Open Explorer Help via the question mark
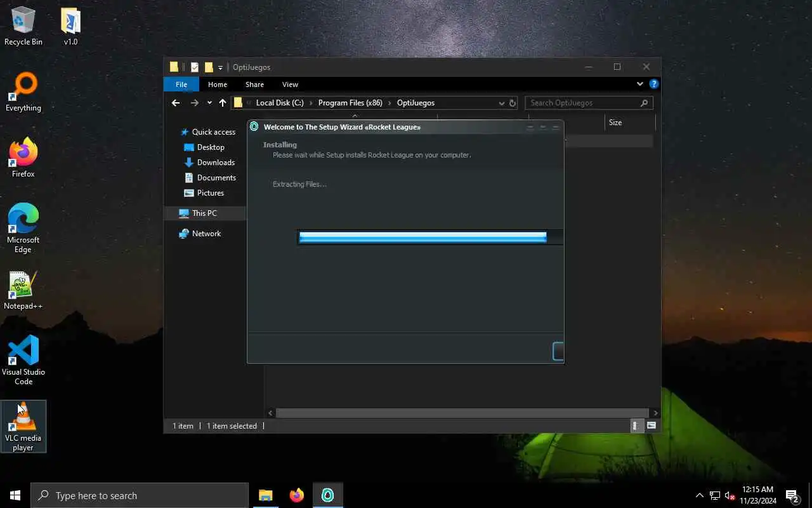Image resolution: width=812 pixels, height=508 pixels. 653,84
